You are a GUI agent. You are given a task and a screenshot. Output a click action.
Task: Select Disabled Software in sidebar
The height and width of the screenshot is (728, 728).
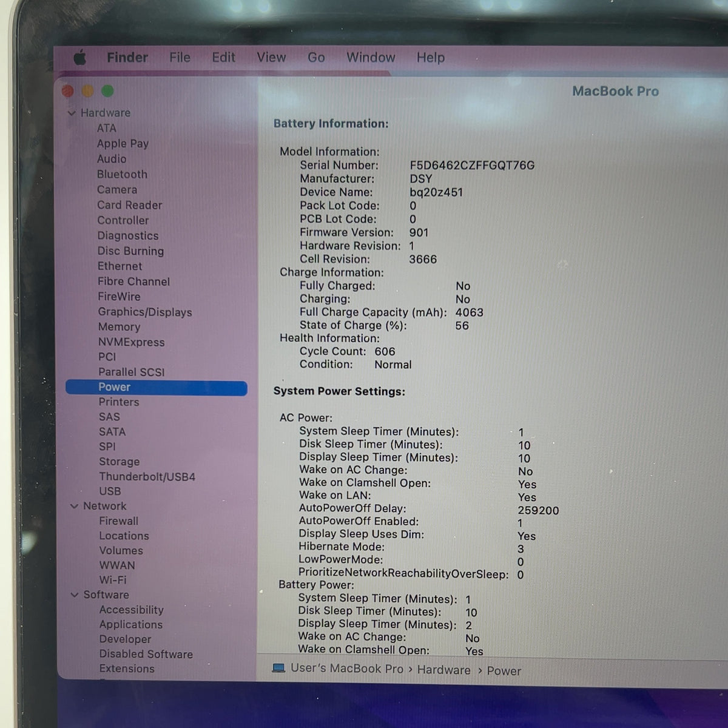coord(146,655)
